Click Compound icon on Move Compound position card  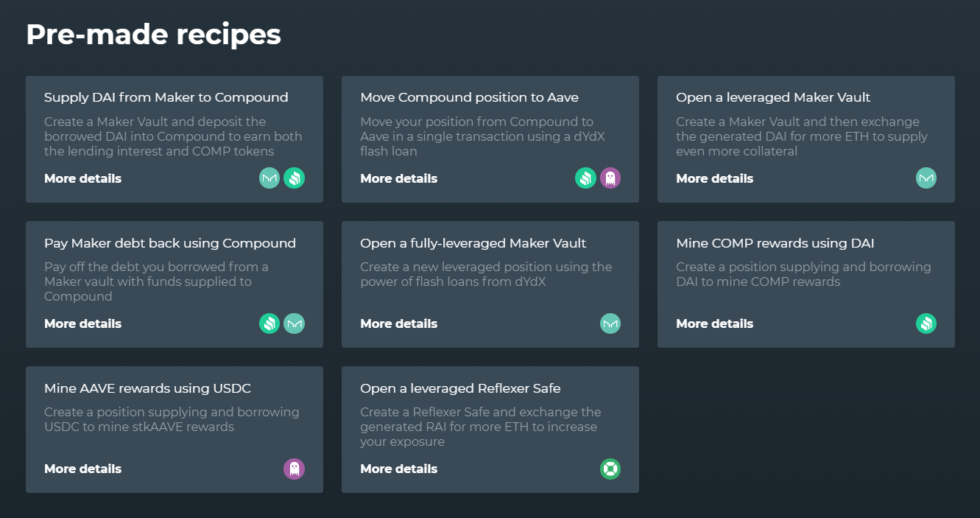coord(585,178)
